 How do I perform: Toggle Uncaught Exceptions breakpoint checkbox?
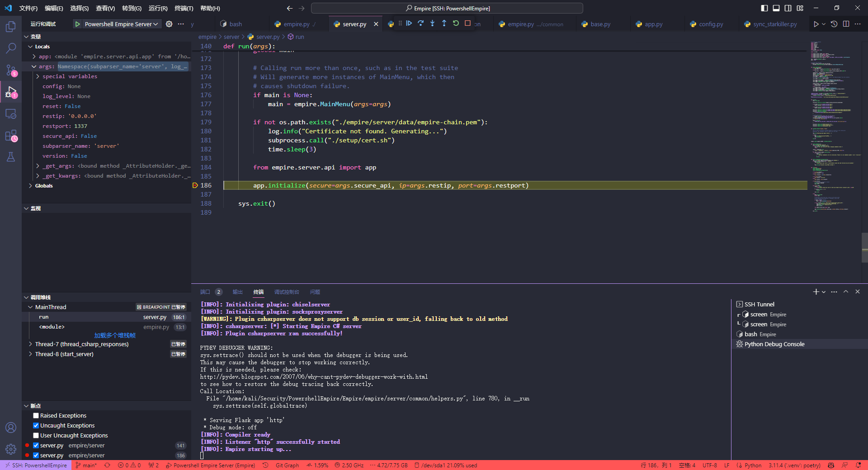[x=36, y=426]
